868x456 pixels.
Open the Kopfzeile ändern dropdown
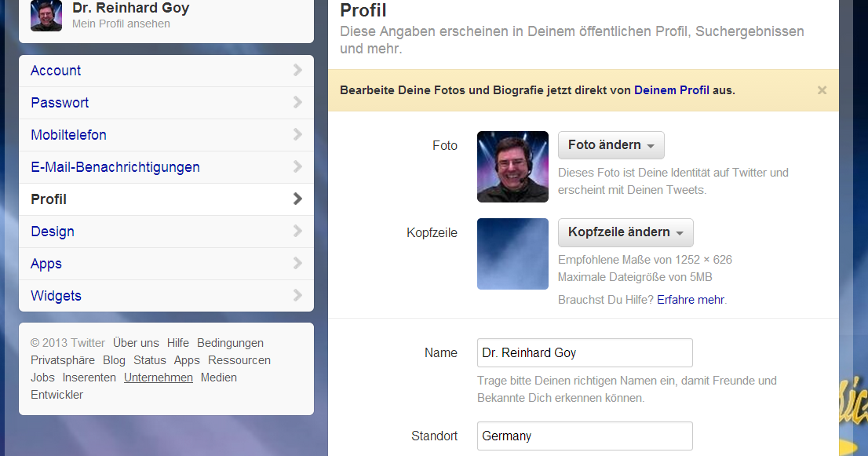pos(625,232)
